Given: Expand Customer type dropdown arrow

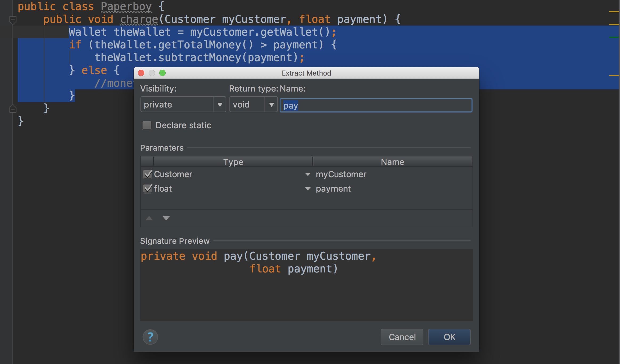Looking at the screenshot, I should tap(308, 174).
